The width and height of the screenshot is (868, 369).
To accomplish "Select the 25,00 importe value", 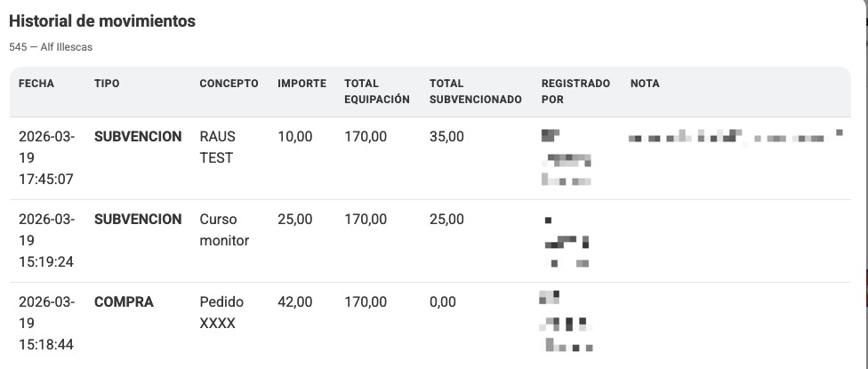I will tap(295, 220).
